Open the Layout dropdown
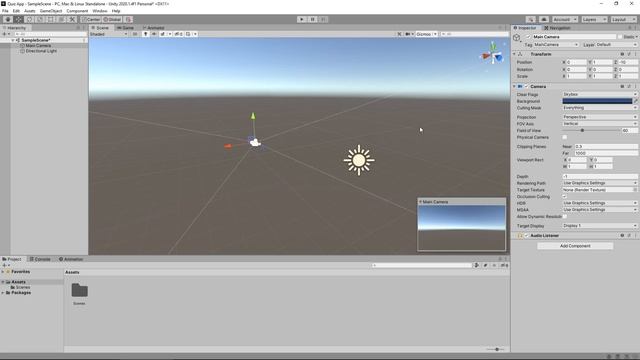This screenshot has width=640, height=360. 623,19
